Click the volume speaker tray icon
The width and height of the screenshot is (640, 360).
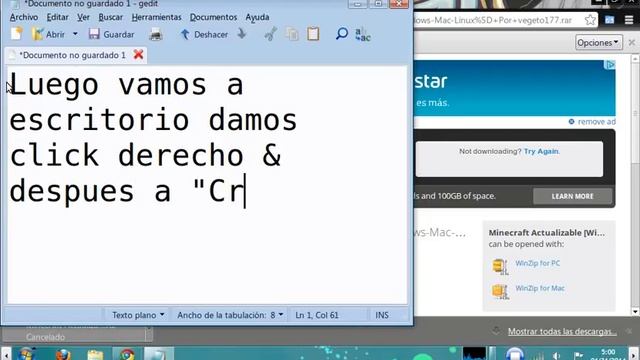coord(557,356)
